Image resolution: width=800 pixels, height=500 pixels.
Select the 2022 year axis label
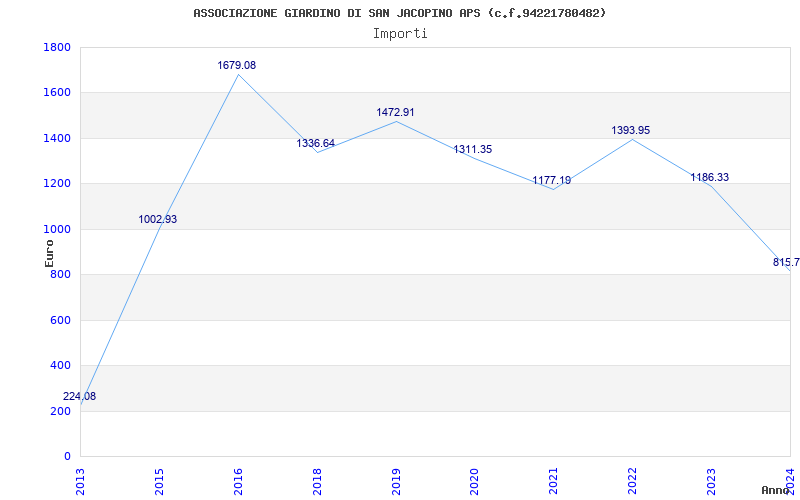632,482
